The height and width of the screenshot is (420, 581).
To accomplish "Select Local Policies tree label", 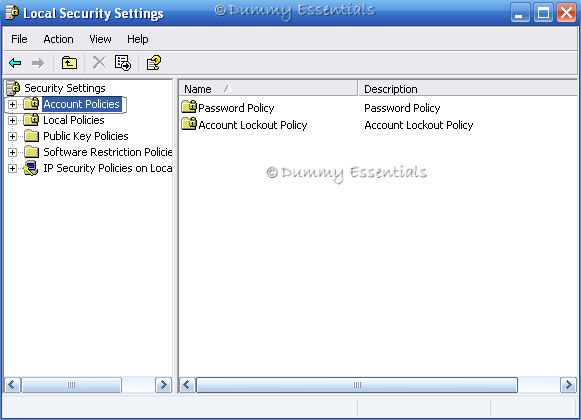I will 74,120.
